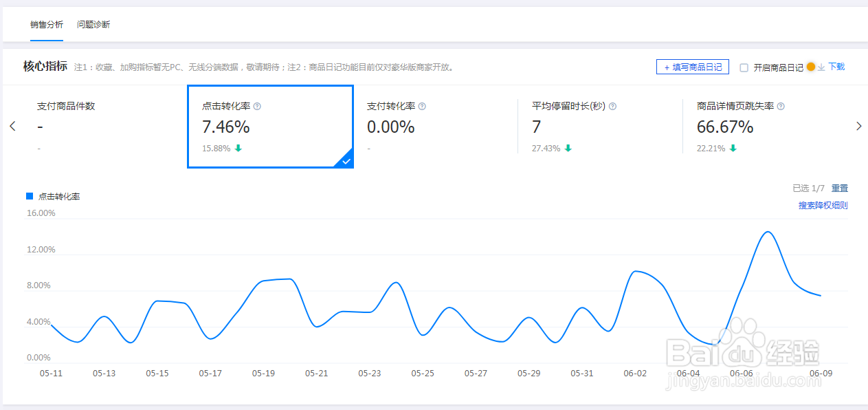Click the 核心指标 section heading
The height and width of the screenshot is (410, 868).
pos(45,66)
